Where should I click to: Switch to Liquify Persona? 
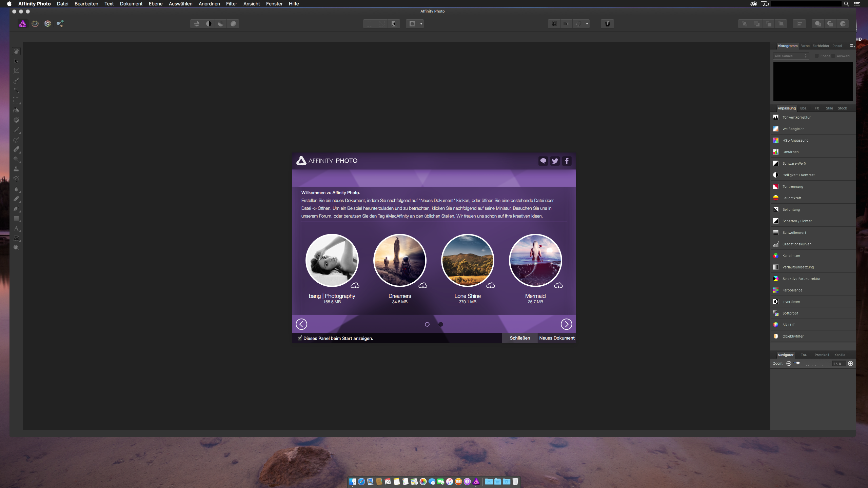[35, 24]
